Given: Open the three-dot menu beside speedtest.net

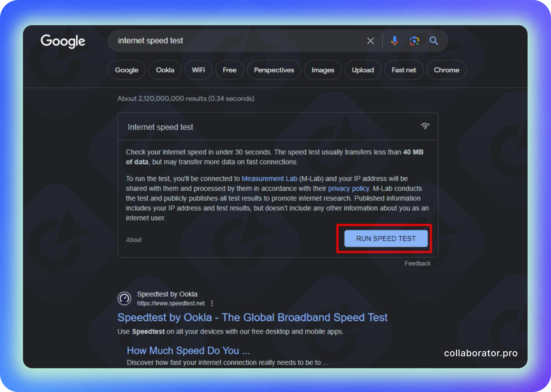Looking at the screenshot, I should point(212,304).
